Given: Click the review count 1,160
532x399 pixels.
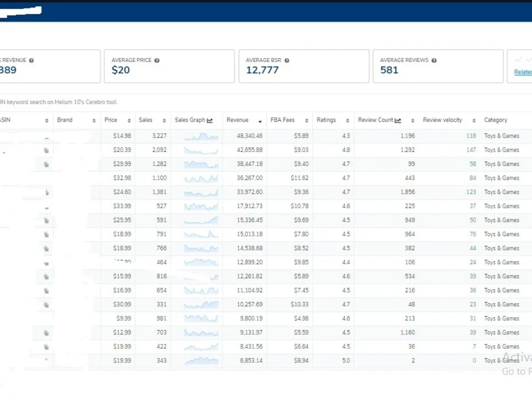Looking at the screenshot, I should (408, 332).
